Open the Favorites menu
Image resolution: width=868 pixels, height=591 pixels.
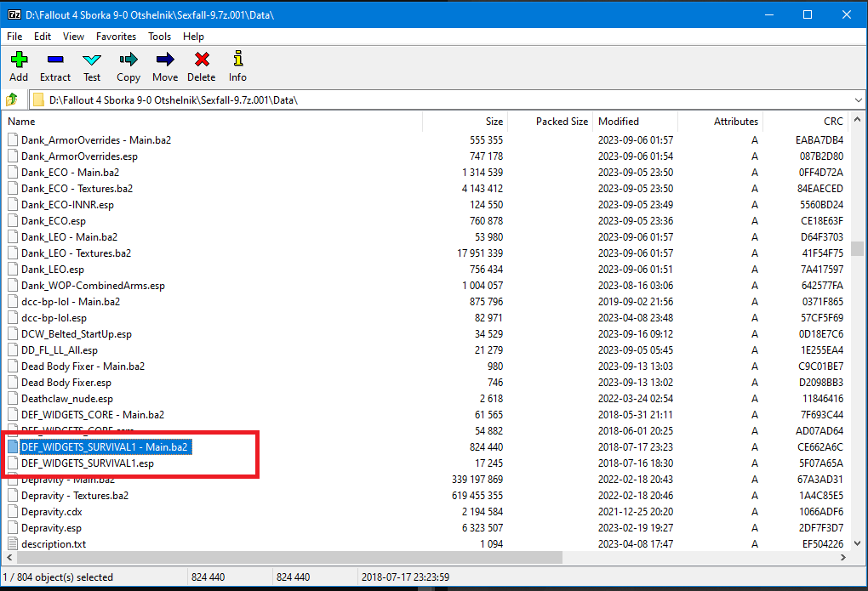coord(116,37)
